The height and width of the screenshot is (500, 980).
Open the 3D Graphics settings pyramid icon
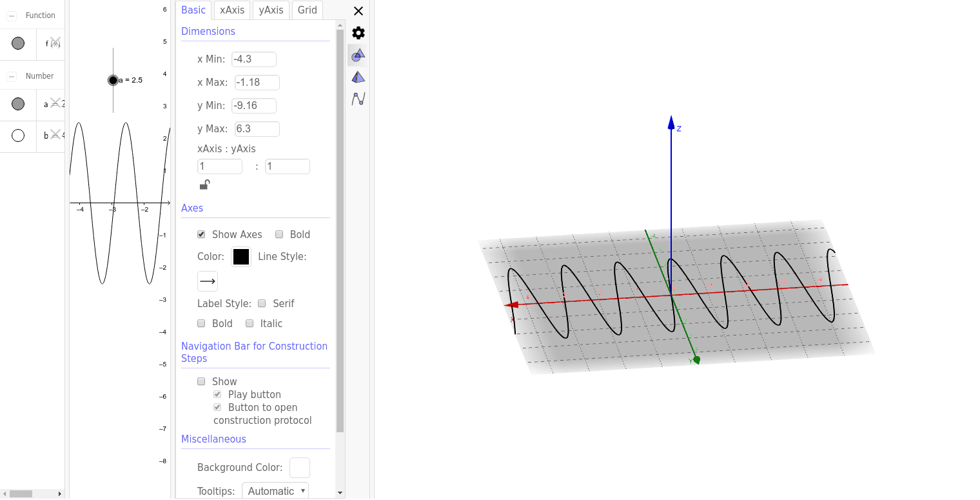tap(358, 76)
